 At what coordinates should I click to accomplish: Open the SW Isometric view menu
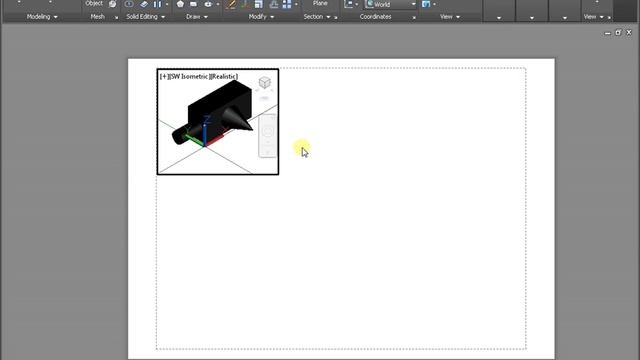[x=189, y=76]
